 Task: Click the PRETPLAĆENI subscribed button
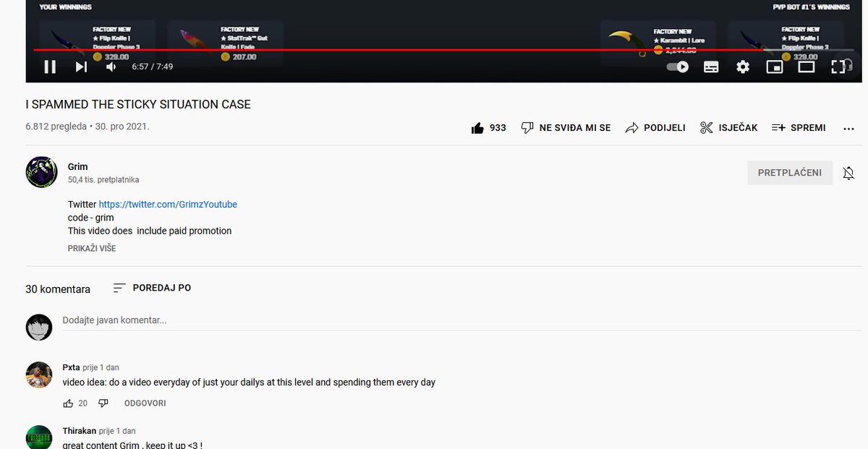click(790, 173)
